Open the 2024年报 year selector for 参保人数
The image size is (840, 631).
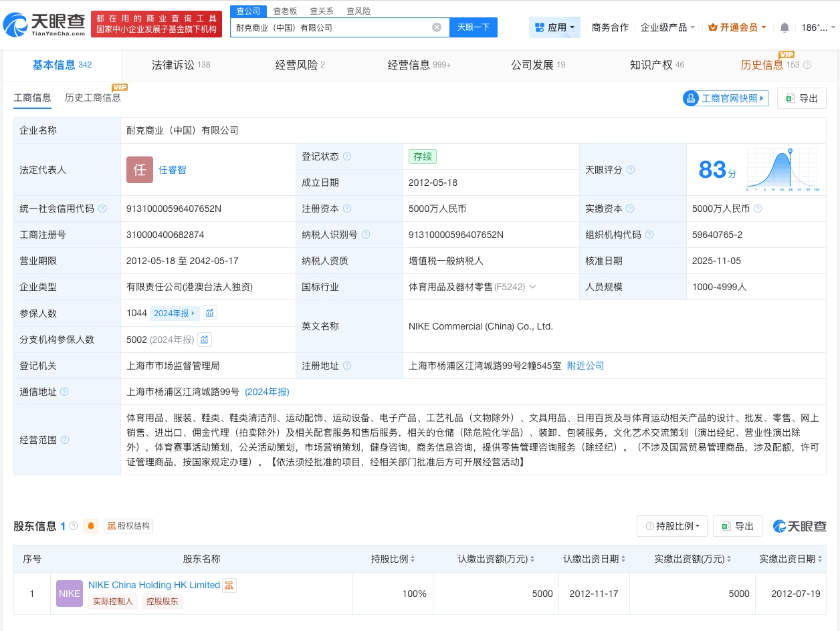tap(174, 313)
